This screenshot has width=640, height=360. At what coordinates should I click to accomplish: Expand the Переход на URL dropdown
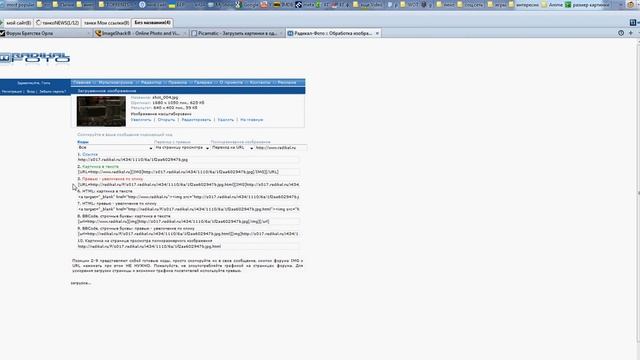[x=232, y=148]
